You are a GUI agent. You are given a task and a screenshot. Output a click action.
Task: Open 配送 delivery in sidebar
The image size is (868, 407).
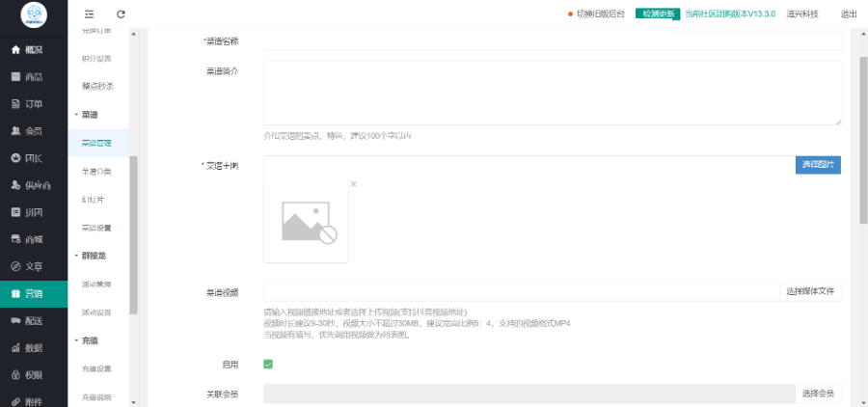[33, 319]
